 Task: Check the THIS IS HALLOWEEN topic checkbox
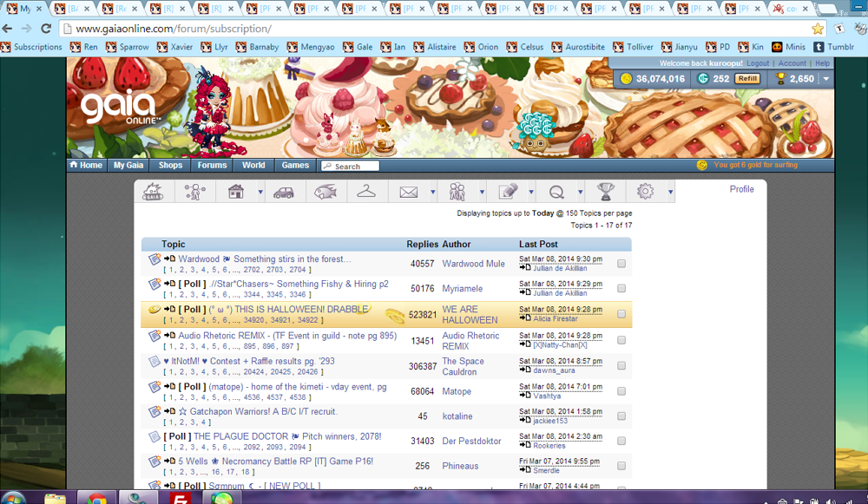pyautogui.click(x=621, y=314)
